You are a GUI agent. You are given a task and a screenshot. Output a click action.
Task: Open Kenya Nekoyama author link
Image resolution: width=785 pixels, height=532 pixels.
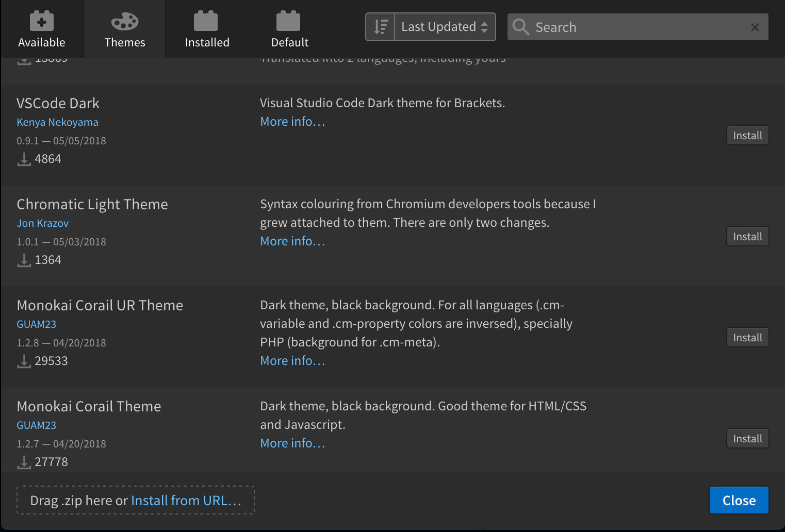coord(57,122)
